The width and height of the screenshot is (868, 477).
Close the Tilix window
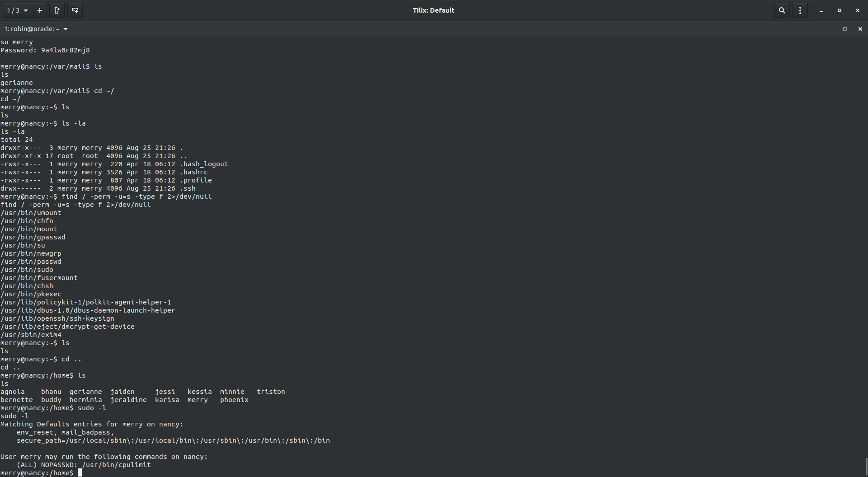tap(858, 10)
